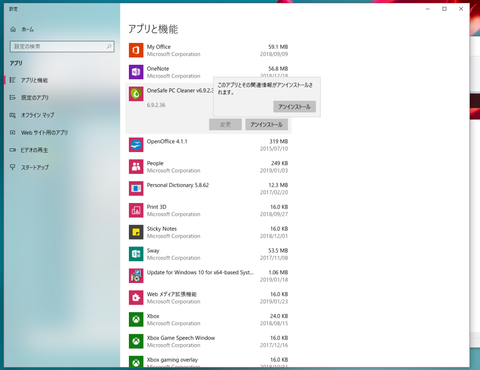Confirm アンインストール in the popup
Screen dimensions: 480x370
pos(295,107)
